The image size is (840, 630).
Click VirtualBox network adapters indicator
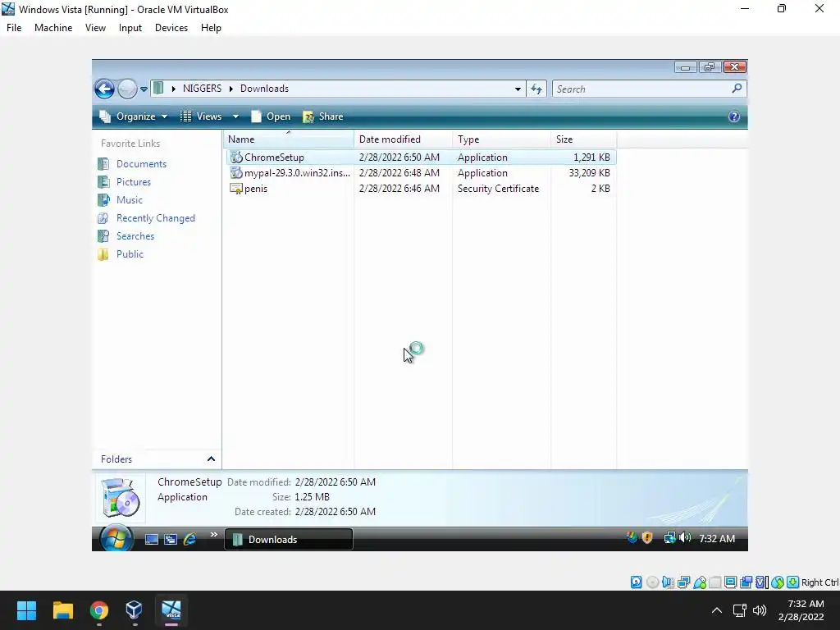click(683, 582)
